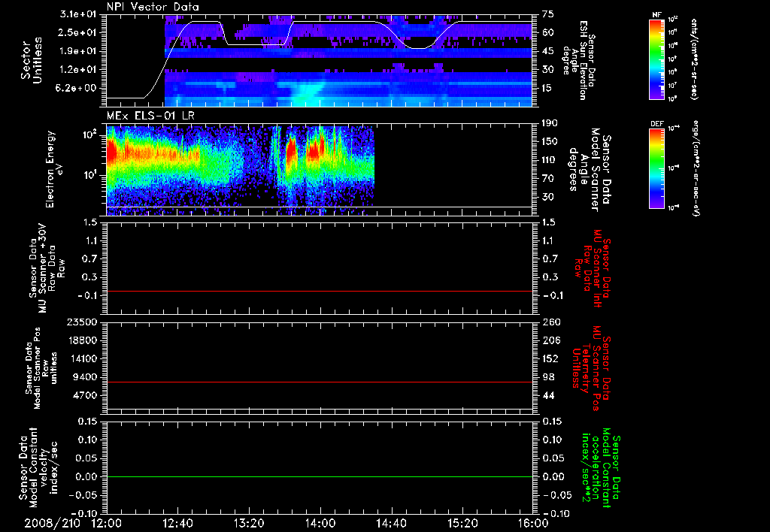Click the 12:40 time axis label
This screenshot has width=770, height=532.
pyautogui.click(x=177, y=523)
